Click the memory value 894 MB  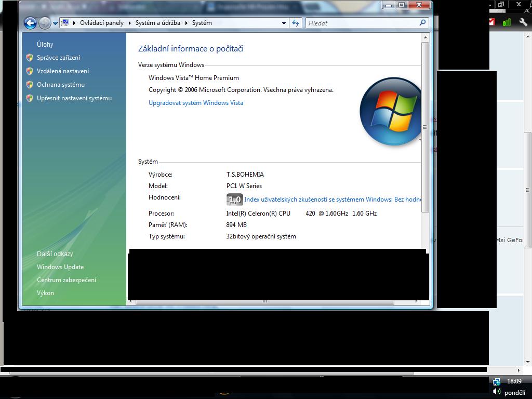[236, 225]
